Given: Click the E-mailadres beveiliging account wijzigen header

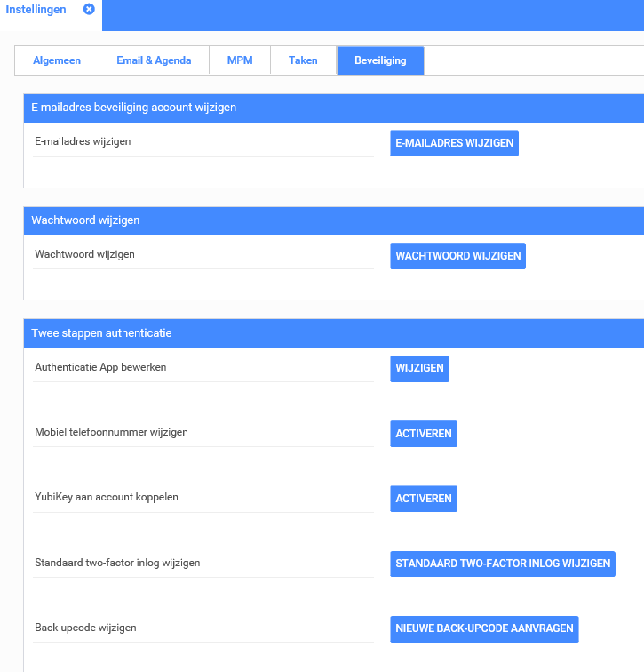Looking at the screenshot, I should pyautogui.click(x=133, y=108).
